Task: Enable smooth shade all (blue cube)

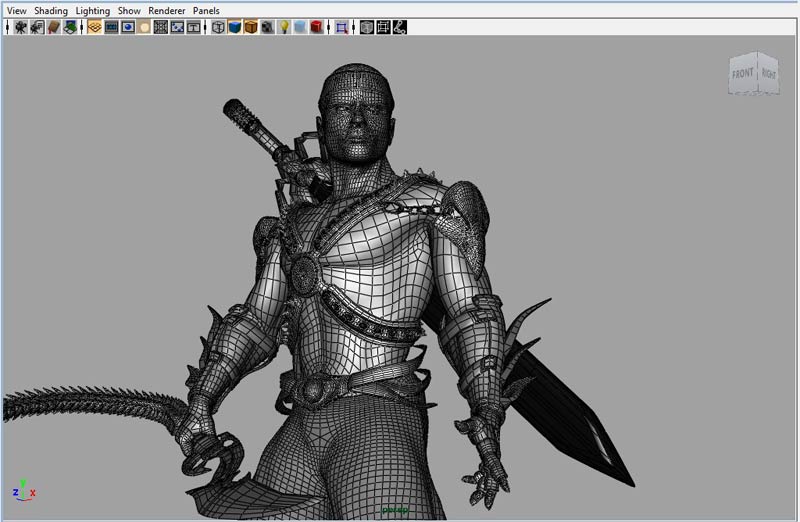Action: coord(234,27)
